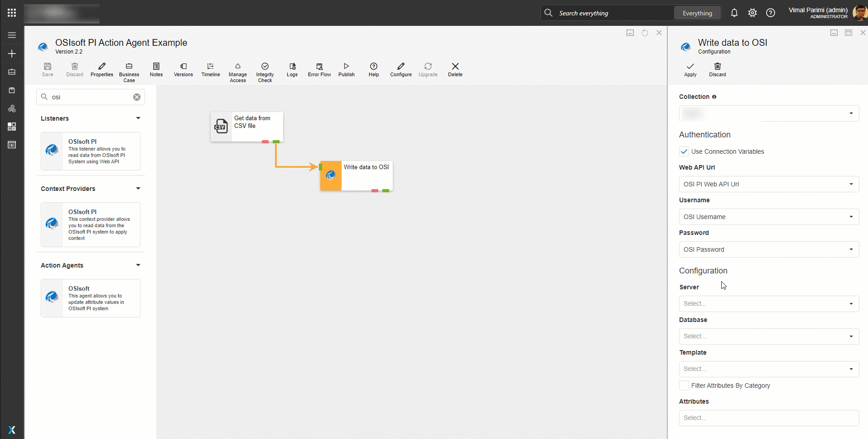Open the hamburger menu in sidebar
The image size is (868, 439).
12,35
